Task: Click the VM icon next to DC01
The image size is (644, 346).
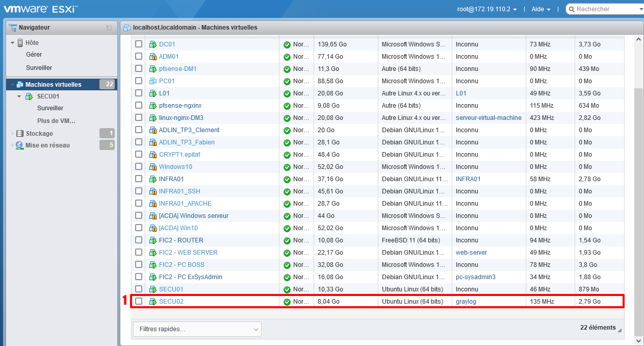Action: coord(152,44)
